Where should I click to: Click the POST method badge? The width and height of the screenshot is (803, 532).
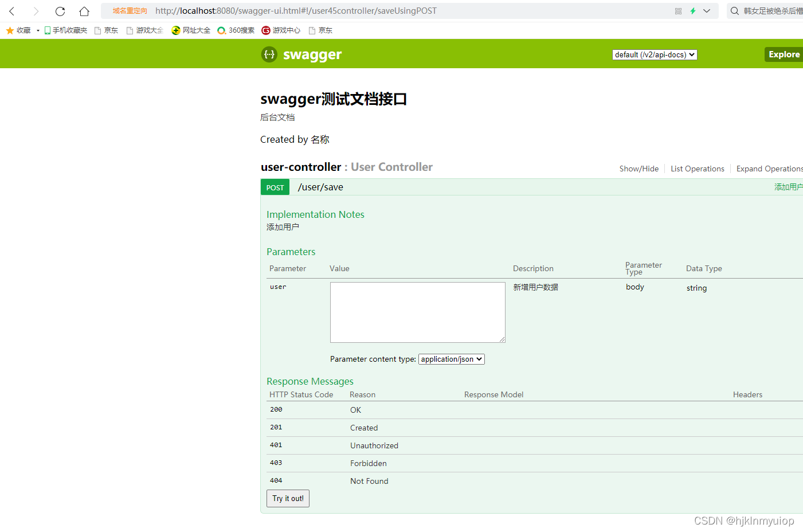[x=275, y=187]
